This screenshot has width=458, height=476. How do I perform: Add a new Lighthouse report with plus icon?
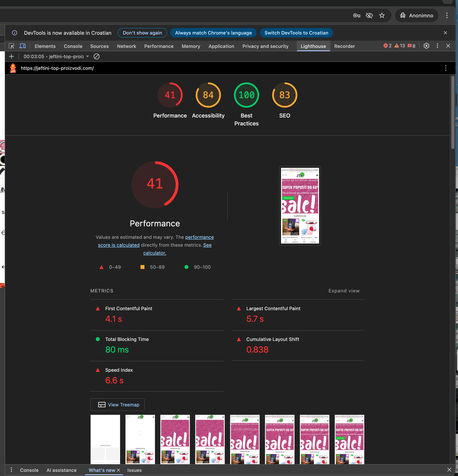point(11,57)
